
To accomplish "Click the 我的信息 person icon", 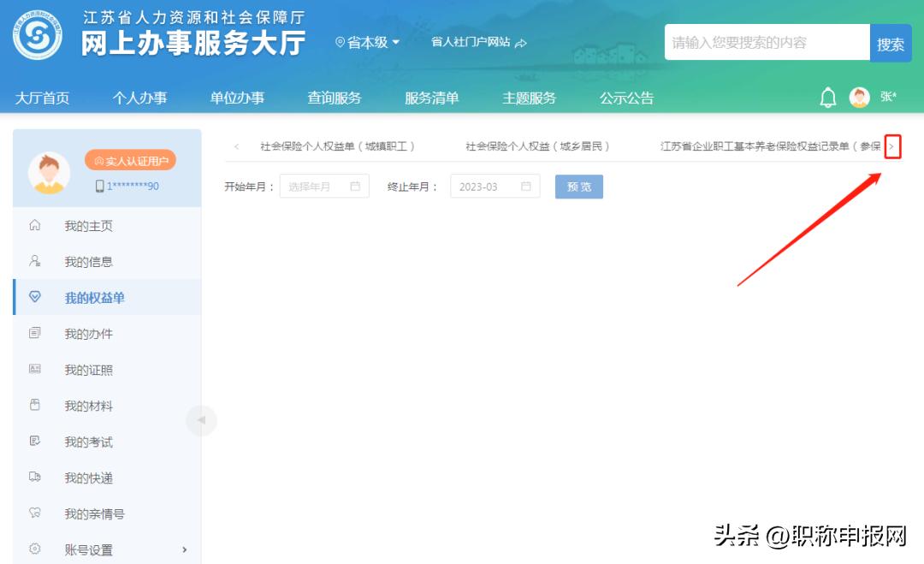I will (34, 261).
